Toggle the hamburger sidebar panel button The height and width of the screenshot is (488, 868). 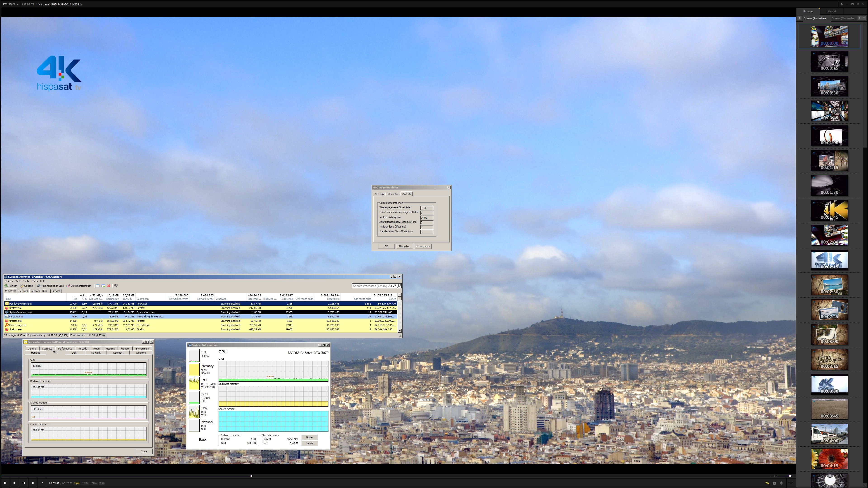coord(791,483)
